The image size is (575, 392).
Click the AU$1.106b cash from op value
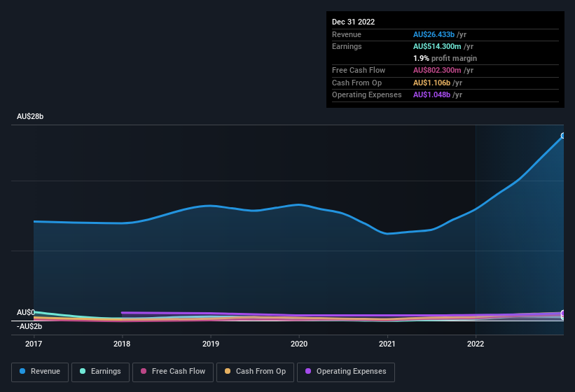coord(431,83)
